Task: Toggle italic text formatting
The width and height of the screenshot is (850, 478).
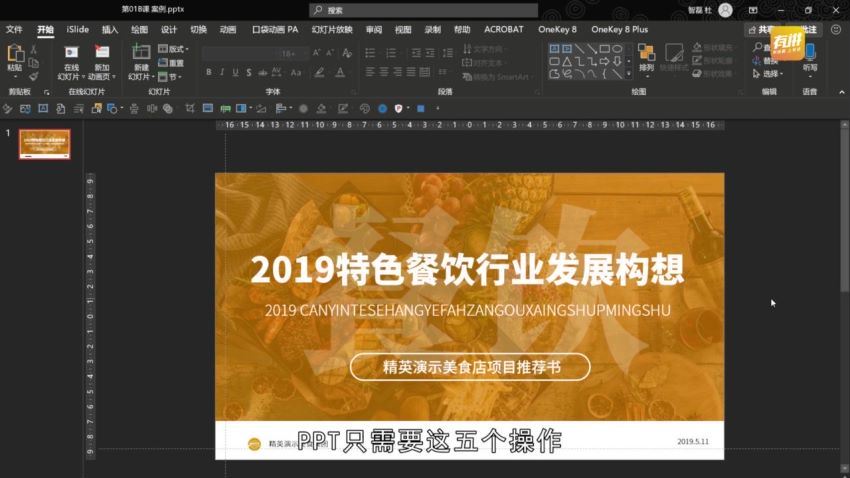Action: click(x=223, y=73)
